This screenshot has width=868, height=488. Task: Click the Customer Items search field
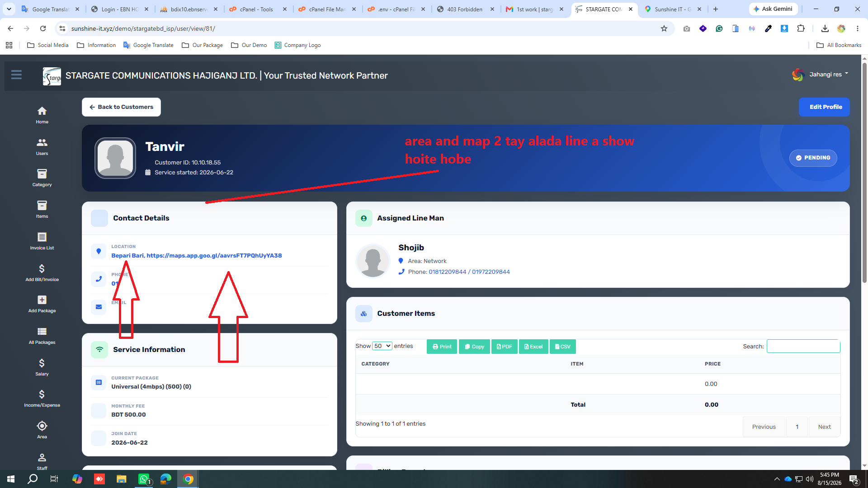tap(803, 346)
